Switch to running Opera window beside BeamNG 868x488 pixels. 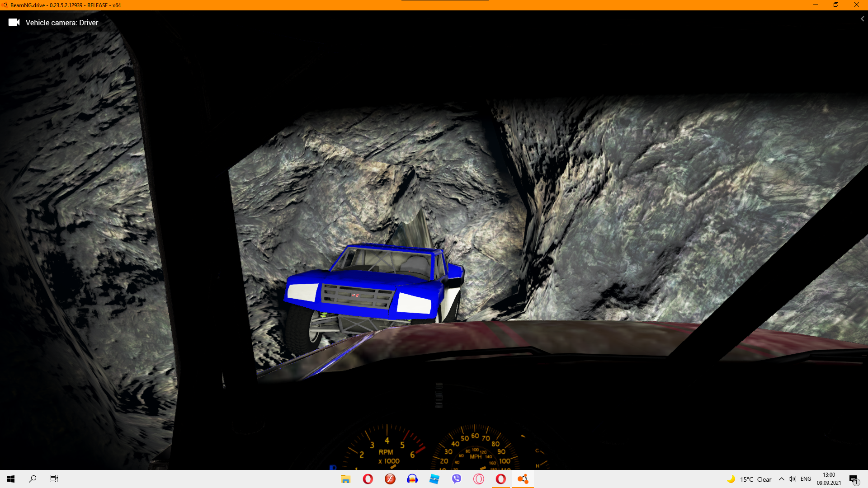point(501,479)
